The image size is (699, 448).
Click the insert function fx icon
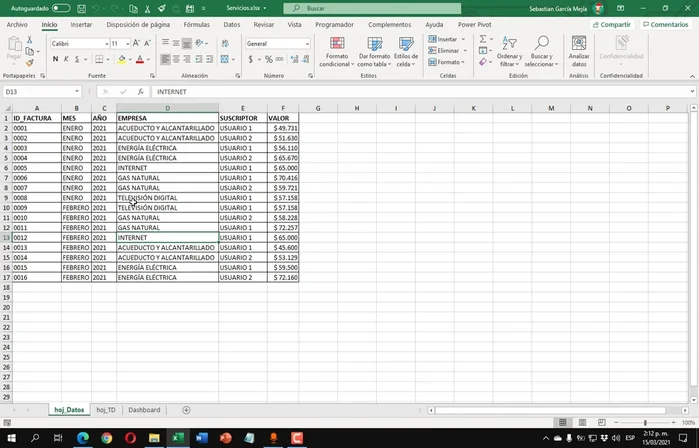[x=141, y=92]
